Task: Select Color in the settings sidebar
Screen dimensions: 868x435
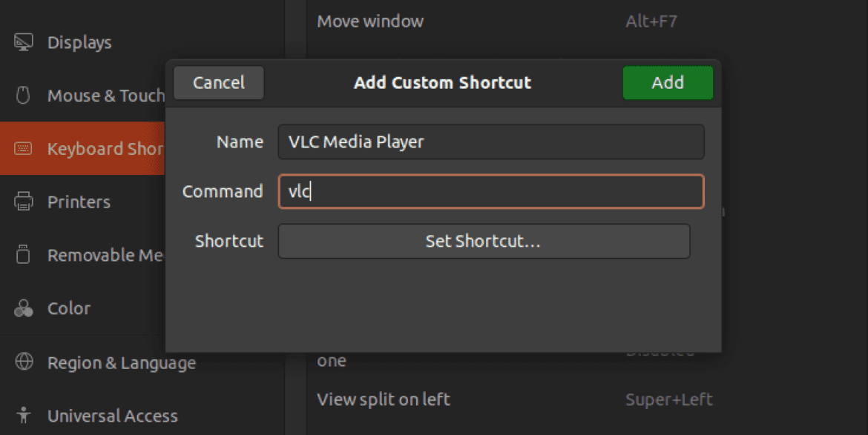Action: click(69, 308)
